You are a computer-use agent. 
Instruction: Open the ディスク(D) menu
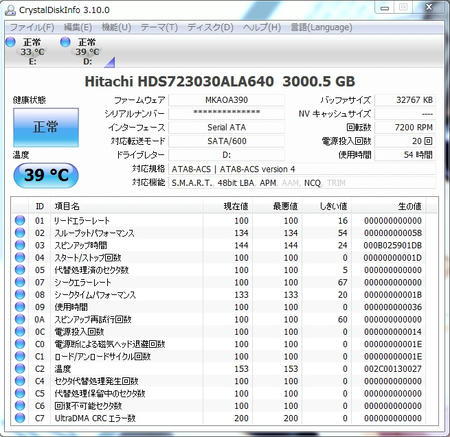point(210,27)
